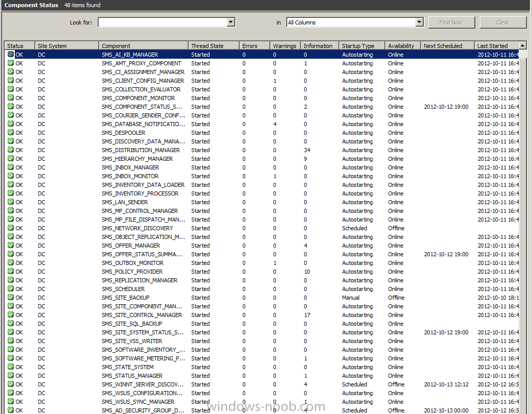Select the SMS_SITE_VSS_WRITER component name

132,341
